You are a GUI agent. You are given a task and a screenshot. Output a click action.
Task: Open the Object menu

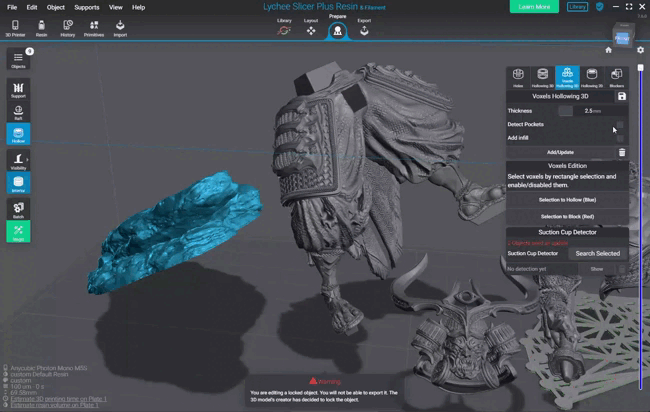tap(56, 7)
